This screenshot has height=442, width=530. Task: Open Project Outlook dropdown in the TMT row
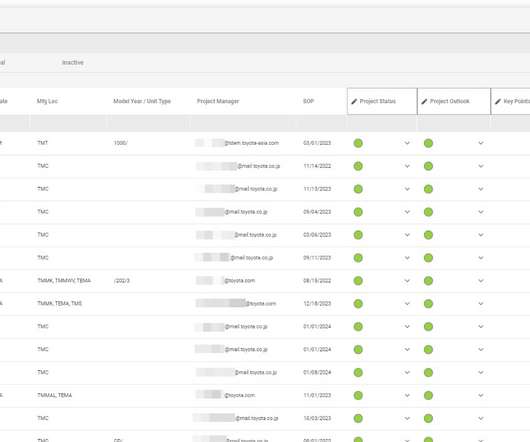click(x=481, y=143)
